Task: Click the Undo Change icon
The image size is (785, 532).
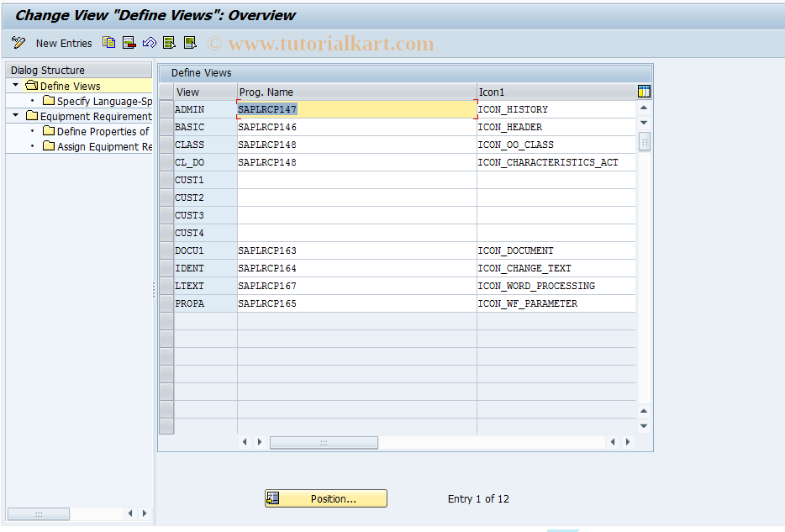Action: point(149,42)
